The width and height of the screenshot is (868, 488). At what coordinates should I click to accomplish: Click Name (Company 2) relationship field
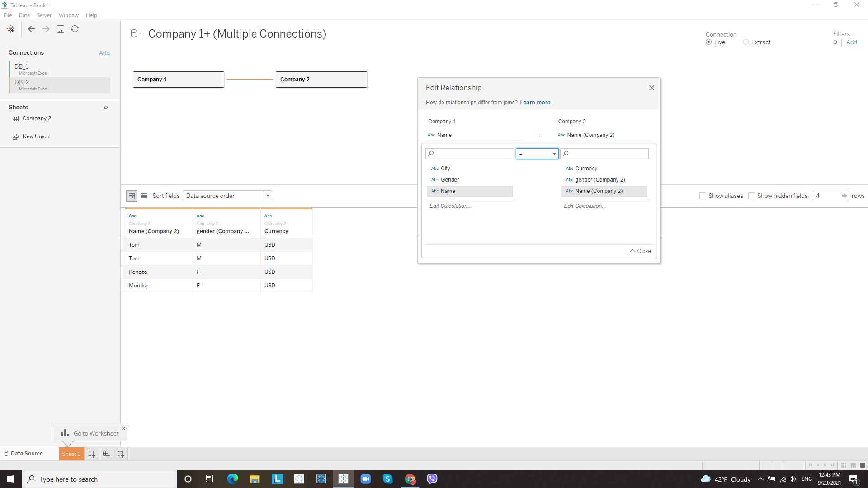pos(604,135)
